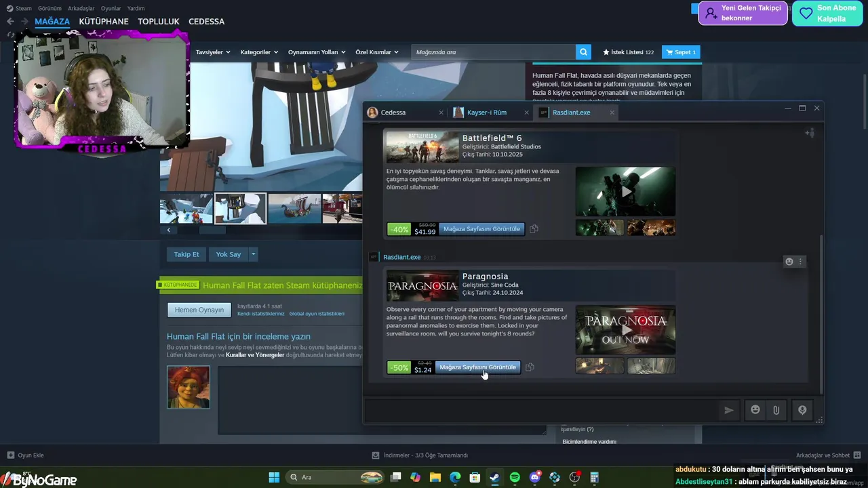Viewport: 868px width, 488px height.
Task: Open Discord from the taskbar
Action: point(535,477)
